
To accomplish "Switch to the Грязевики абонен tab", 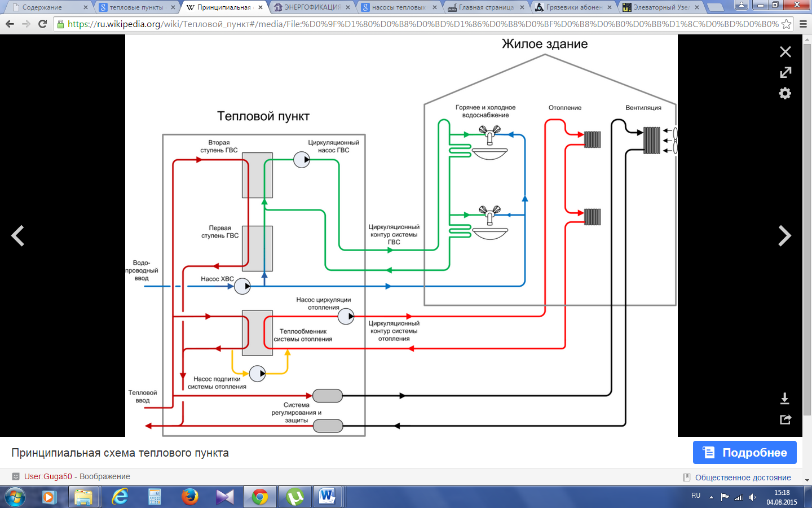I will point(574,7).
